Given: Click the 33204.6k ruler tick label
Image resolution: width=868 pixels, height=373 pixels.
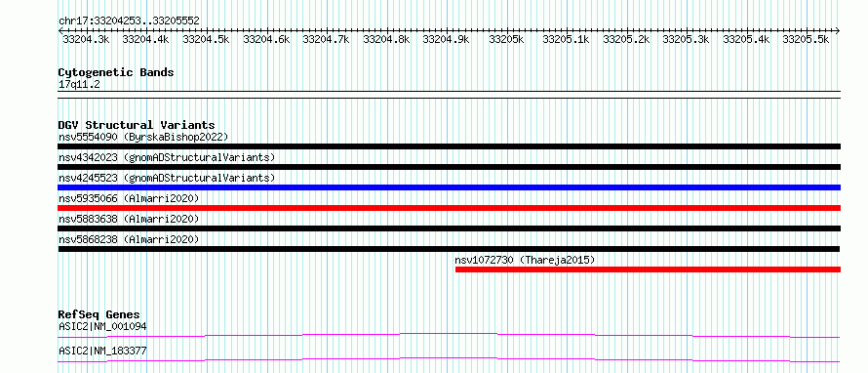Looking at the screenshot, I should 266,39.
